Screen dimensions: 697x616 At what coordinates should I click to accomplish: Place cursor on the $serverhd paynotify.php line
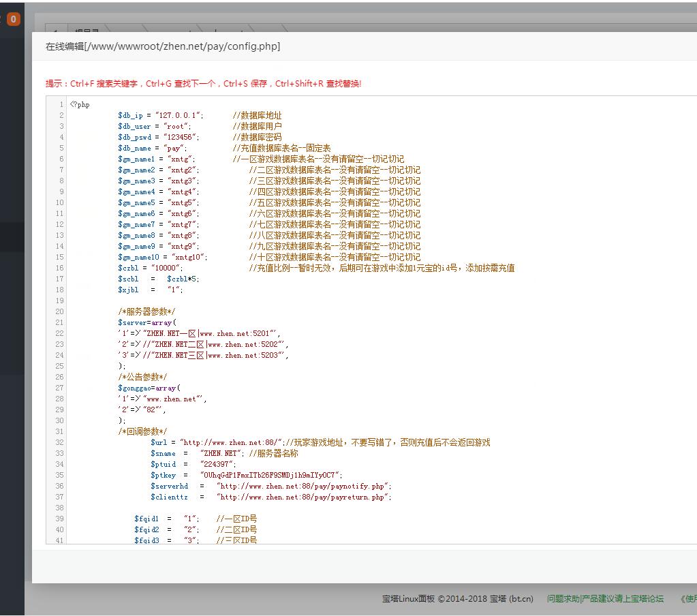[271, 487]
